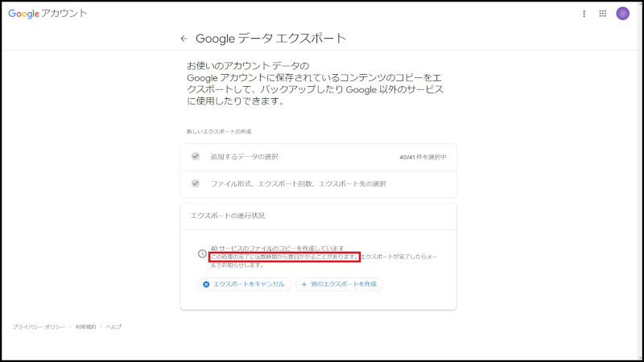Click the 40/41 件を選択中 label
The image size is (644, 362).
[x=423, y=157]
